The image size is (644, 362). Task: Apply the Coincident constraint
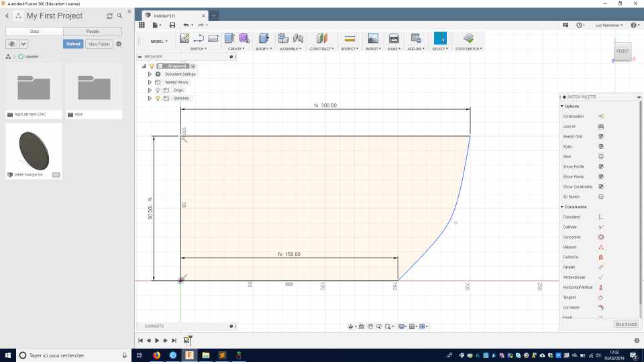(x=601, y=217)
